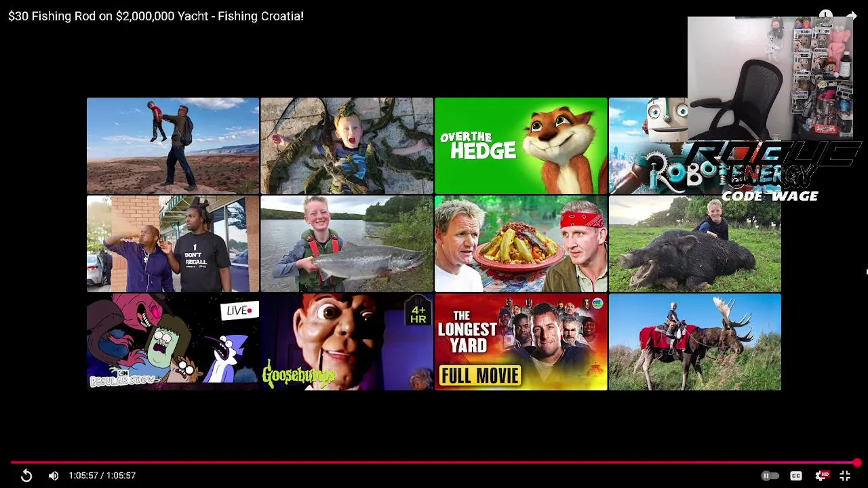Open the 'I Don't Recall' shirt video thumbnail

(173, 244)
